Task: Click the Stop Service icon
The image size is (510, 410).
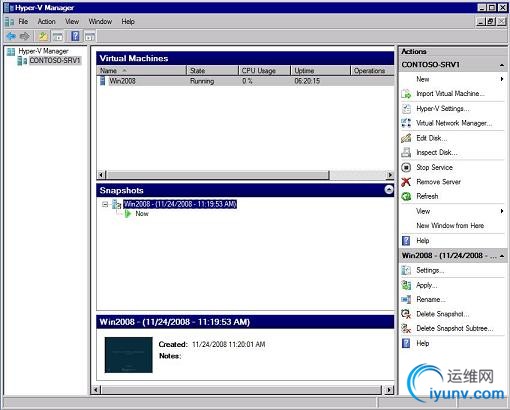Action: click(x=406, y=167)
